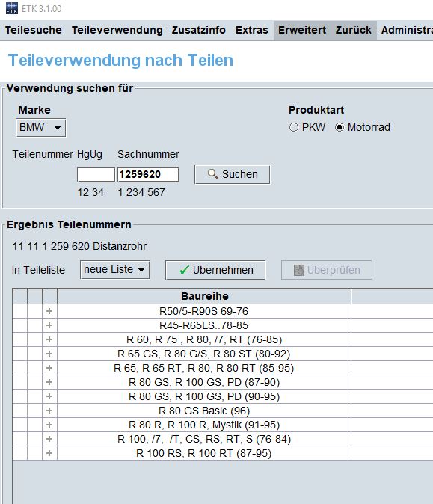This screenshot has height=504, width=433.
Task: Expand the R45-R65LS..78-85 row
Action: pos(49,325)
